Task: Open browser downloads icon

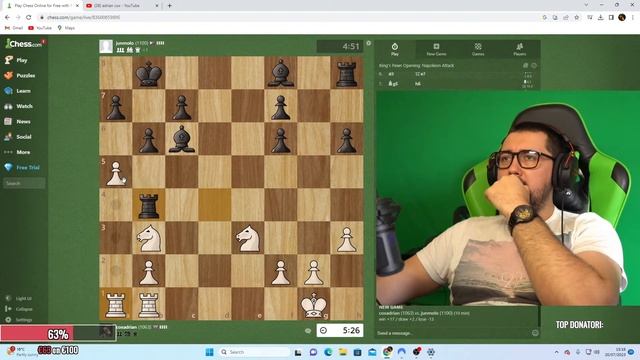Action: pyautogui.click(x=600, y=17)
